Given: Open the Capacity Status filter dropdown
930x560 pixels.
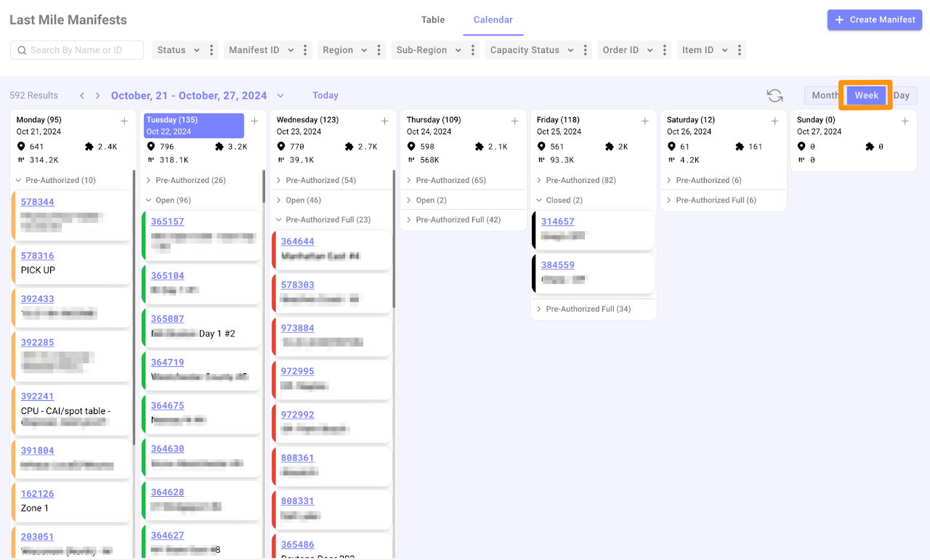Looking at the screenshot, I should pyautogui.click(x=532, y=50).
